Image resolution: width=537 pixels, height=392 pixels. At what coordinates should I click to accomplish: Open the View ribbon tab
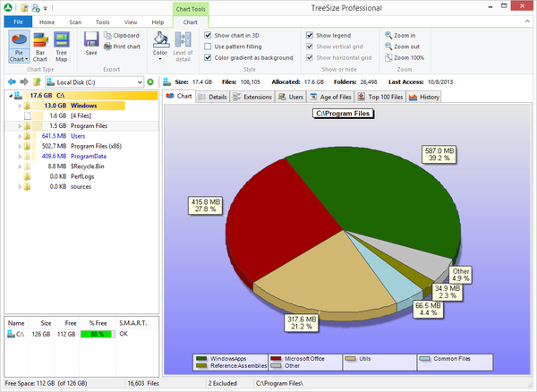point(131,21)
